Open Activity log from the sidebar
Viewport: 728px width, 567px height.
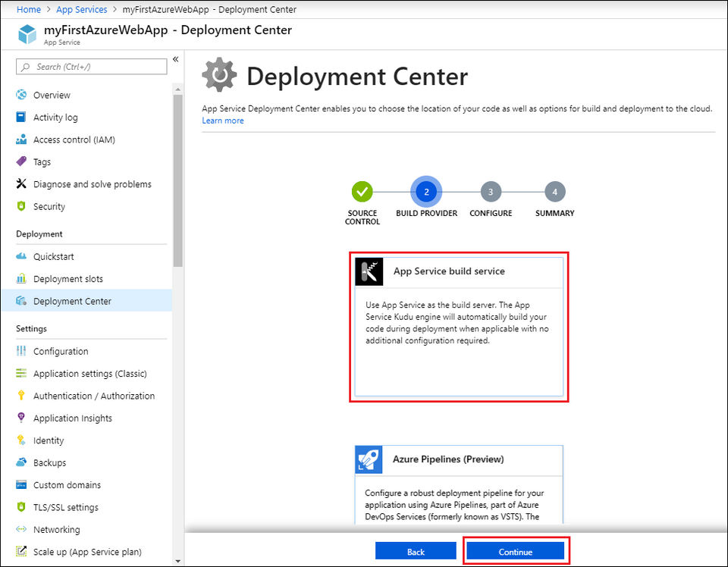55,117
